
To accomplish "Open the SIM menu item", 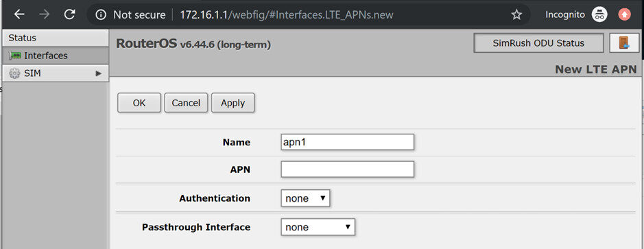I will [x=56, y=73].
